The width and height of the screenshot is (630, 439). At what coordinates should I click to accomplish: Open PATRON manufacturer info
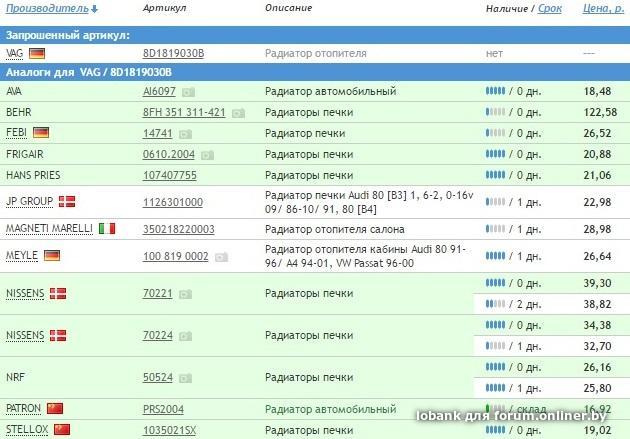(x=23, y=408)
